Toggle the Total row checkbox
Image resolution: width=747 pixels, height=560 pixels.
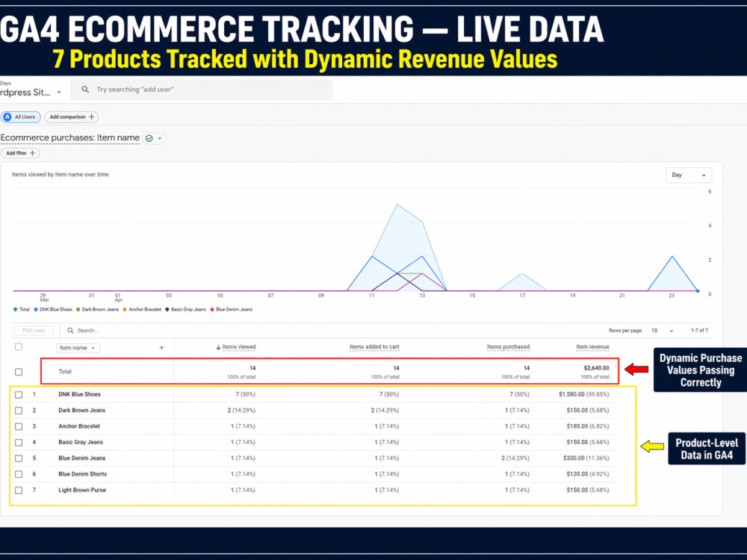pos(19,372)
